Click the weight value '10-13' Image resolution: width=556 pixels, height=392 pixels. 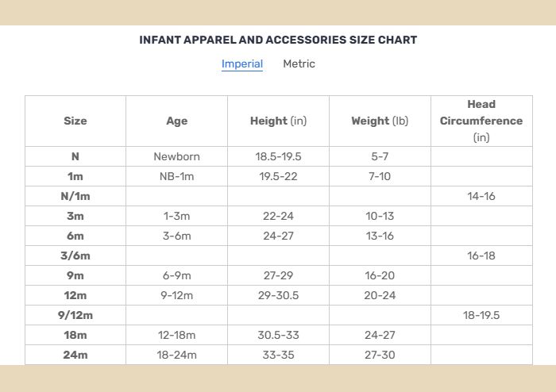pos(380,216)
